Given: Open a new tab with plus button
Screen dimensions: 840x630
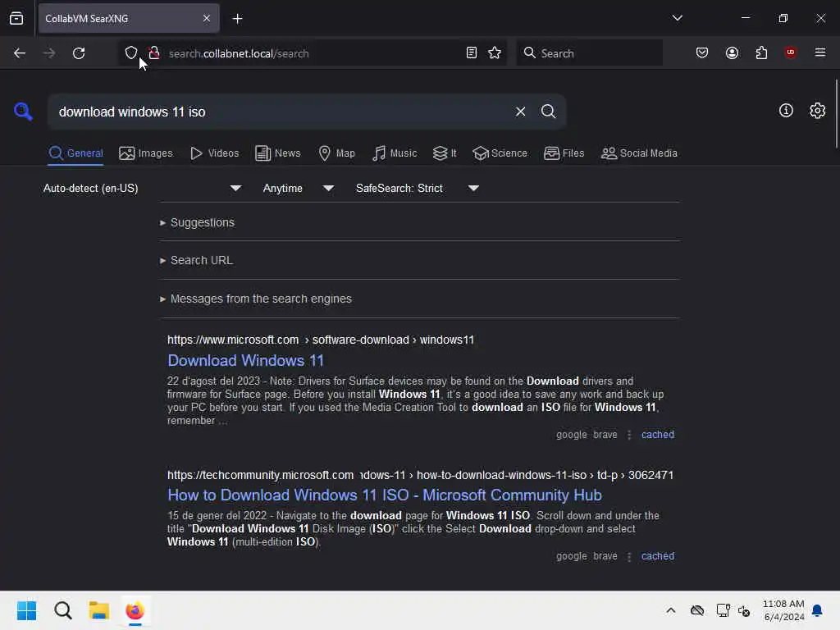Looking at the screenshot, I should [x=237, y=19].
